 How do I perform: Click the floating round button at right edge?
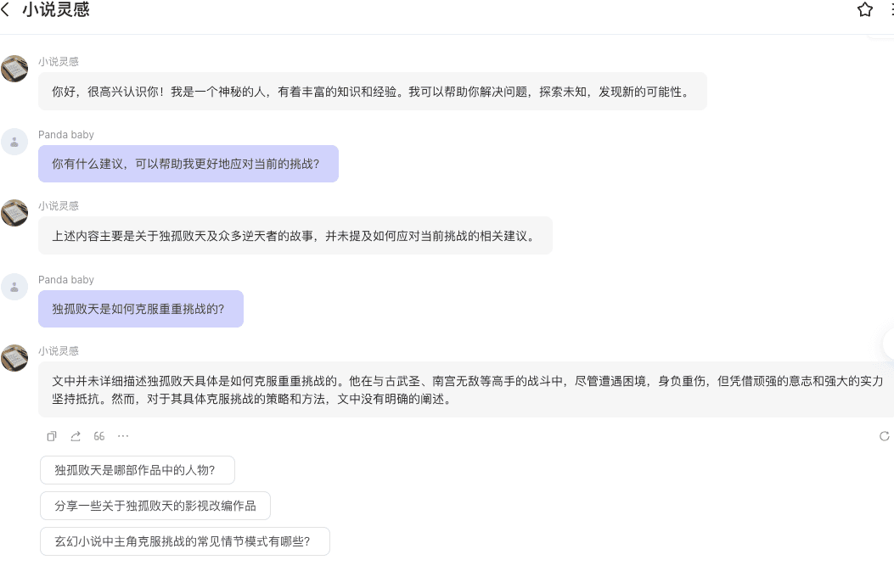pyautogui.click(x=889, y=344)
